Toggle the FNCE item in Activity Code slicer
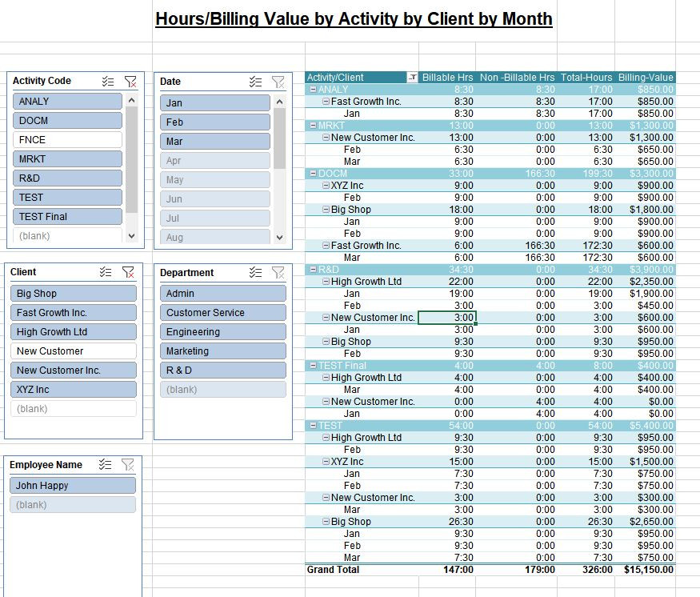The height and width of the screenshot is (597, 700). tap(67, 139)
